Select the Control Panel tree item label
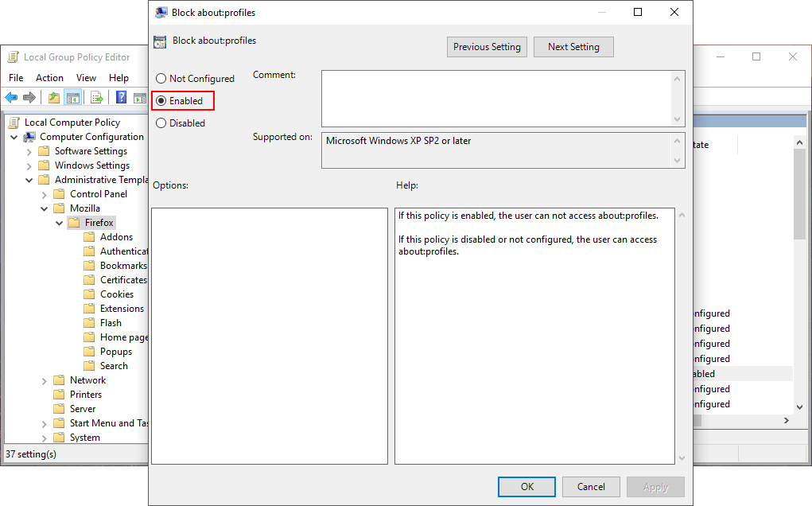The image size is (812, 506). click(99, 193)
